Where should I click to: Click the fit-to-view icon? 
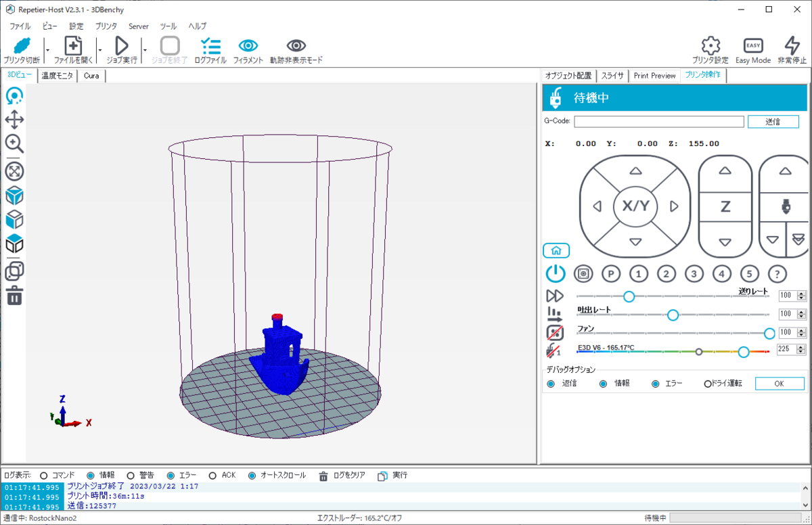[x=14, y=171]
